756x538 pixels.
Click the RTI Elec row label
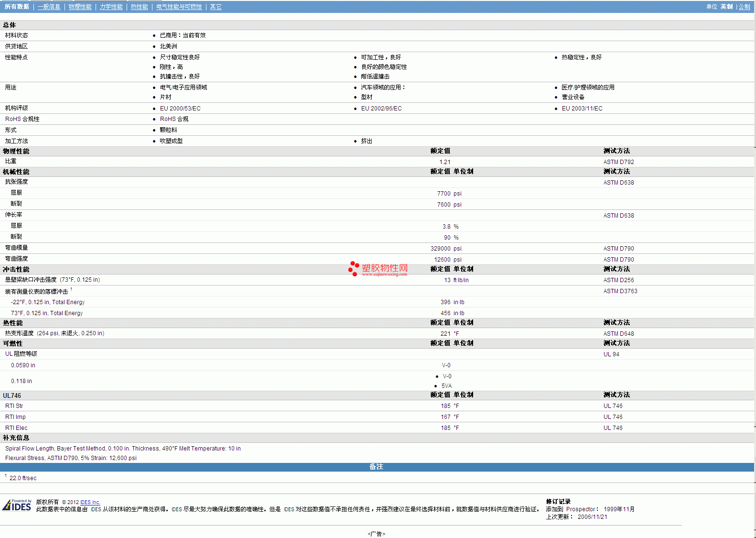pyautogui.click(x=16, y=428)
